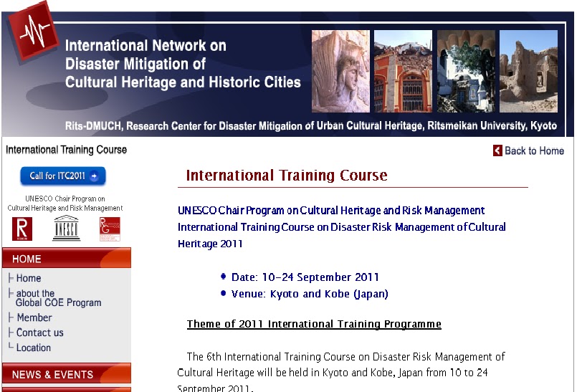The height and width of the screenshot is (392, 577).
Task: Open the Contact us link
Action: click(39, 333)
